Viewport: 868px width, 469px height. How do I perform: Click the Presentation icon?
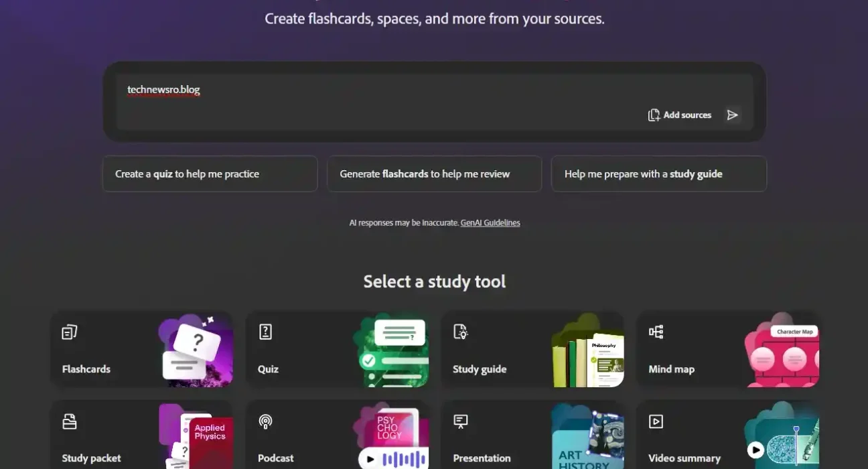[x=460, y=421]
